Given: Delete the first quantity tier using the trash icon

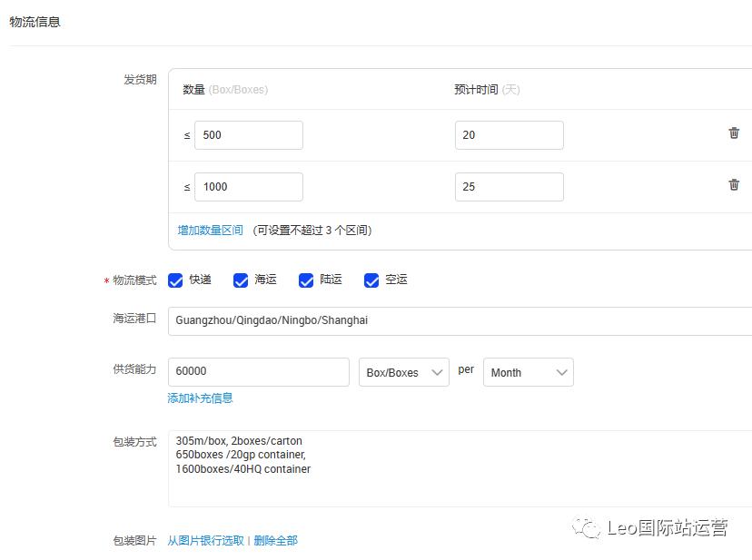Looking at the screenshot, I should [x=734, y=133].
